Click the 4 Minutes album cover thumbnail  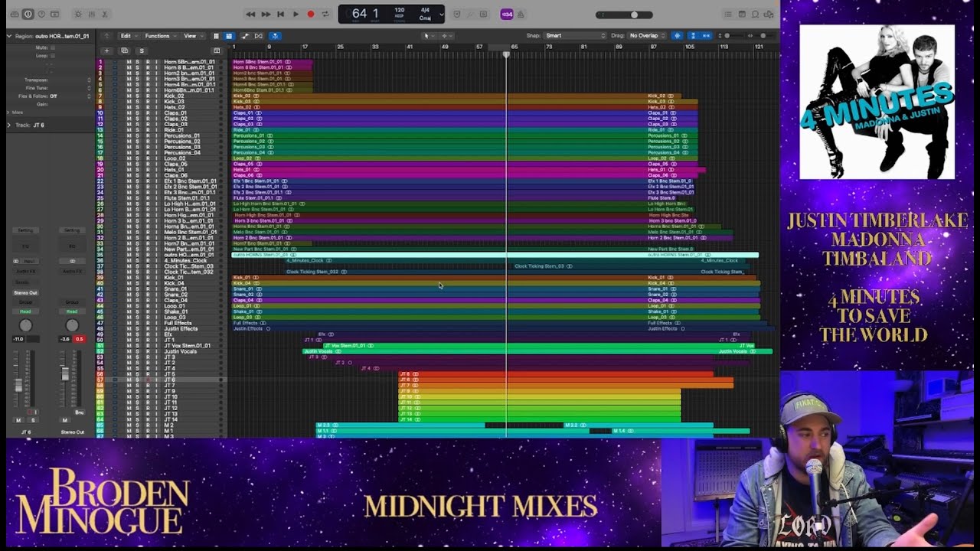(877, 102)
